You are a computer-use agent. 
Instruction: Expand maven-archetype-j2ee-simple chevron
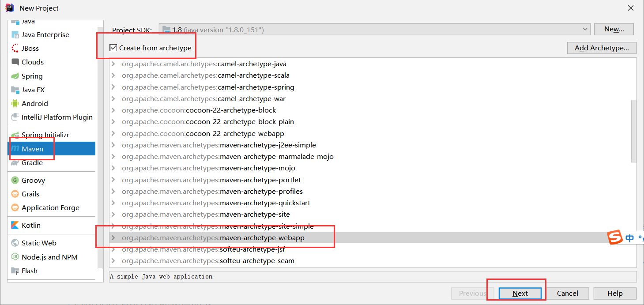click(x=113, y=145)
